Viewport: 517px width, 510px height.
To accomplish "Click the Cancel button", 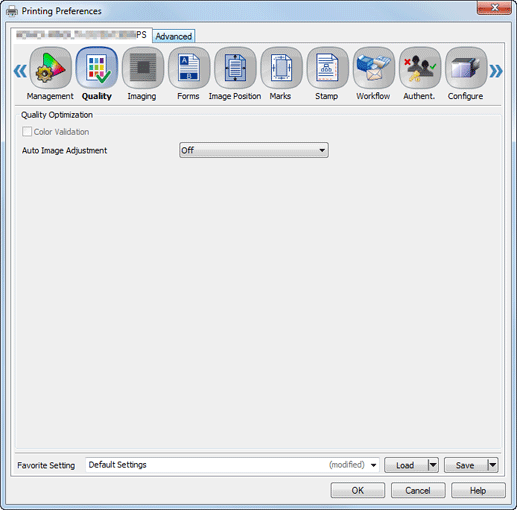I will pyautogui.click(x=418, y=490).
